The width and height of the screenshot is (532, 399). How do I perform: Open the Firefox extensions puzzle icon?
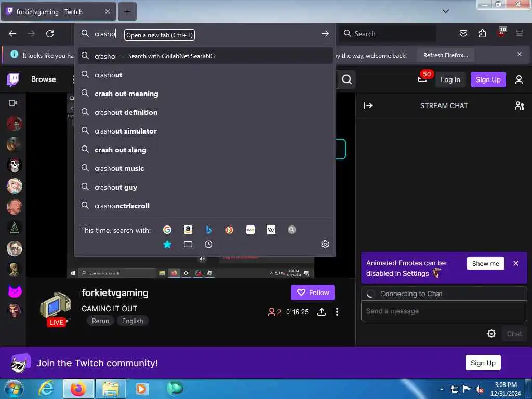pyautogui.click(x=482, y=33)
